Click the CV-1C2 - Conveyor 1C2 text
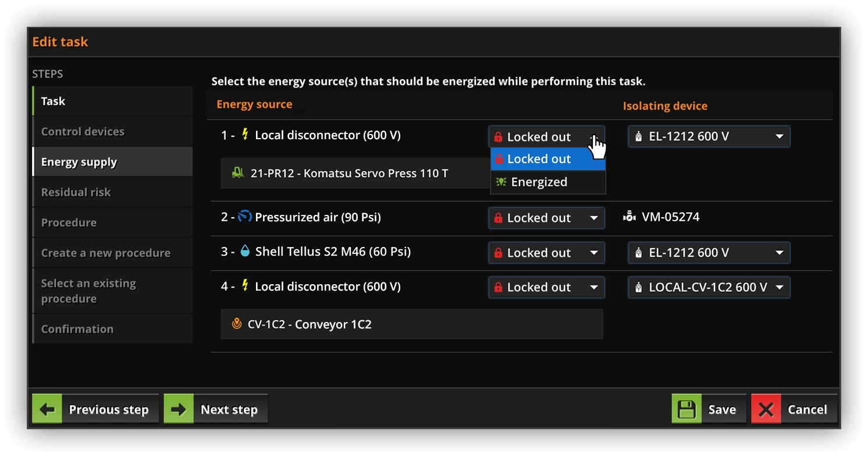The image size is (868, 456). click(x=310, y=324)
